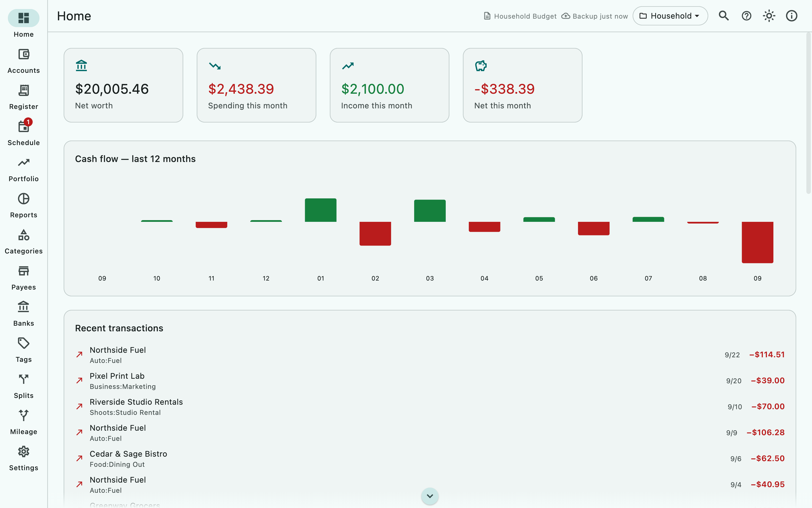The width and height of the screenshot is (812, 508).
Task: Click the red bar for month 02
Action: [x=375, y=233]
